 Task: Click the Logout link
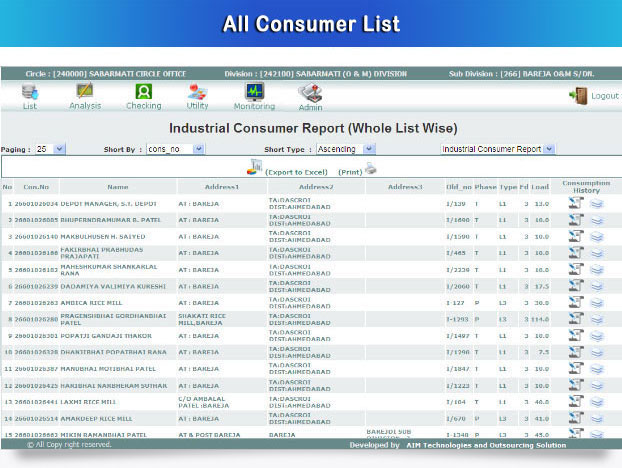(603, 96)
